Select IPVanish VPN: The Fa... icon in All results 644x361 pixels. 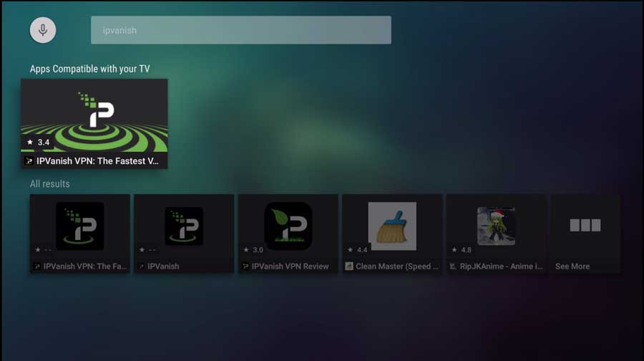point(79,226)
